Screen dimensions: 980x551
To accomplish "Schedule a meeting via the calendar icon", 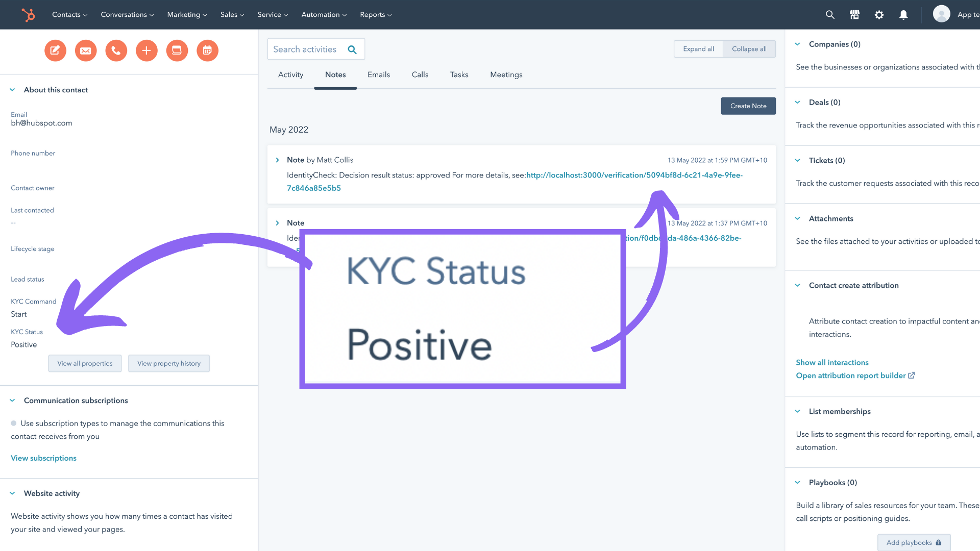I will coord(207,51).
